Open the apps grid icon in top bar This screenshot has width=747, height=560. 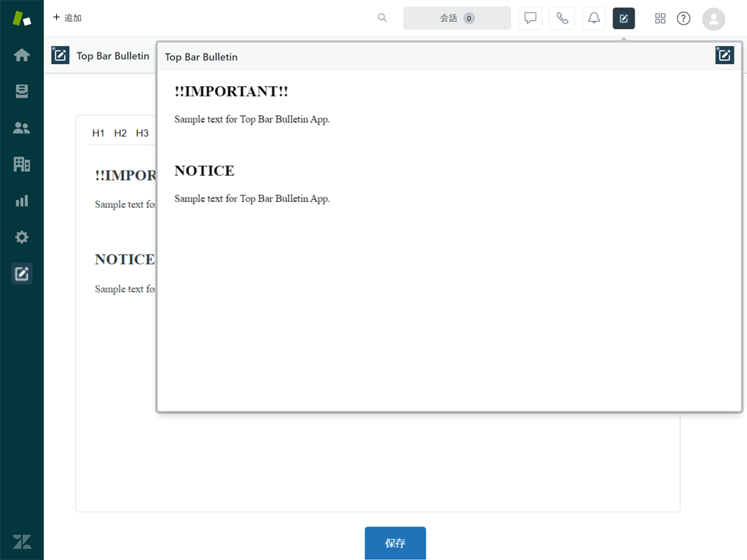660,18
